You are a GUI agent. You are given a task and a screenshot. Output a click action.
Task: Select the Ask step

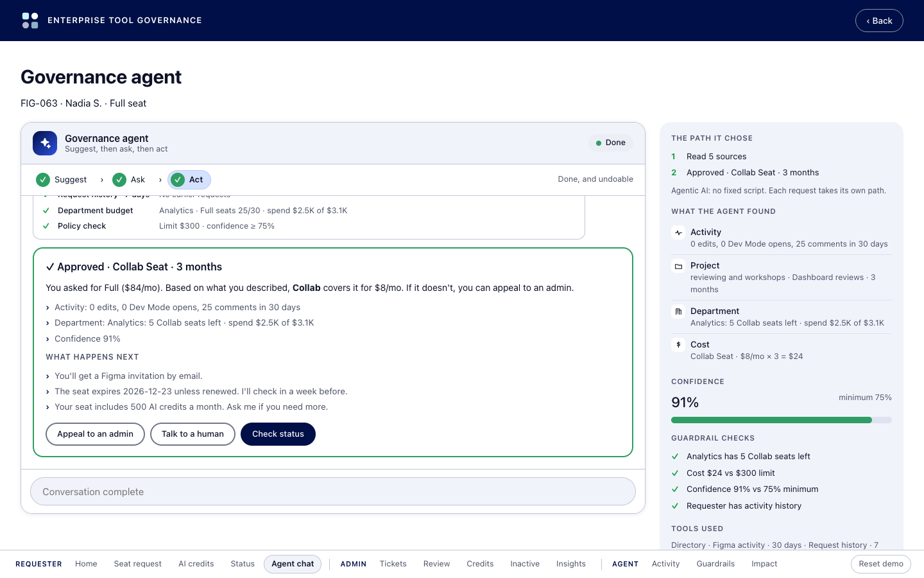point(129,180)
